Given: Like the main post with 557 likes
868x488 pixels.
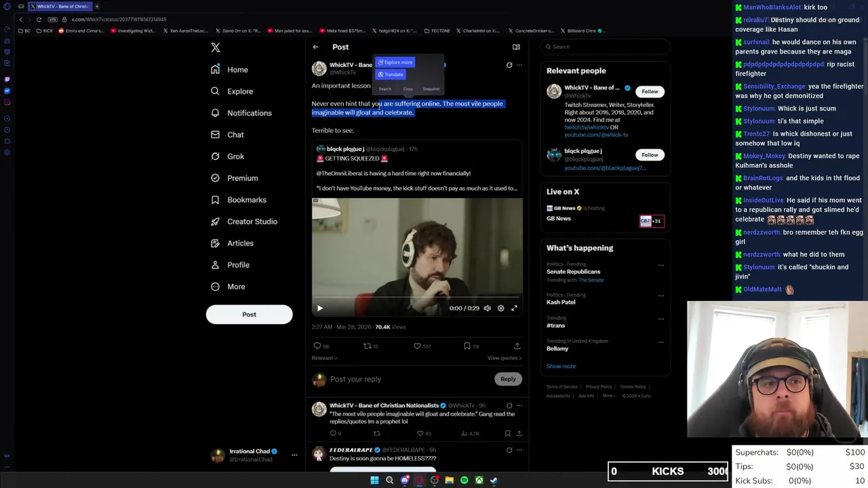Looking at the screenshot, I should [418, 346].
